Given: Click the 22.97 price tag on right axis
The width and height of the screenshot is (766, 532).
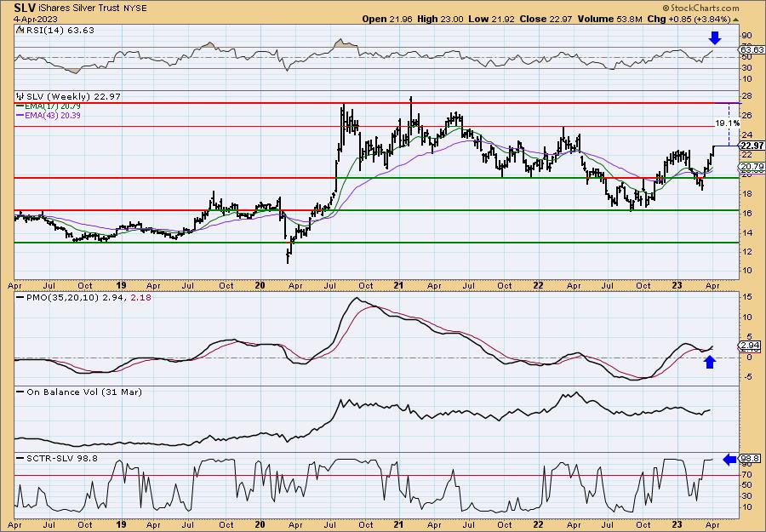Looking at the screenshot, I should pyautogui.click(x=752, y=146).
